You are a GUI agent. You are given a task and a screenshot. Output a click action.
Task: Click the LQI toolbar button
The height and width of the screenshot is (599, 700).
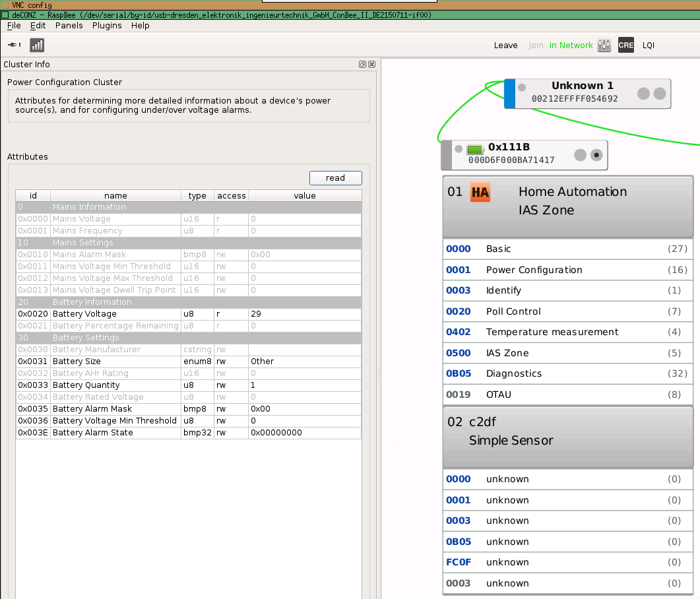pos(649,45)
